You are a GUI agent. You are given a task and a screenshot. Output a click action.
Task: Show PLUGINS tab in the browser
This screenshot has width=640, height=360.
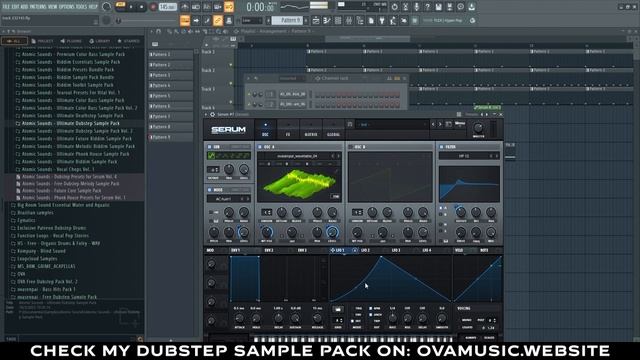[71, 41]
